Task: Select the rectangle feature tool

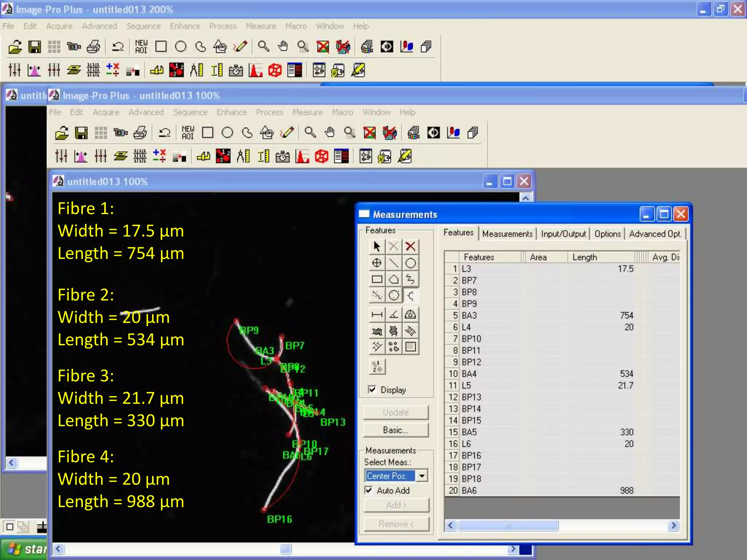Action: click(x=377, y=279)
